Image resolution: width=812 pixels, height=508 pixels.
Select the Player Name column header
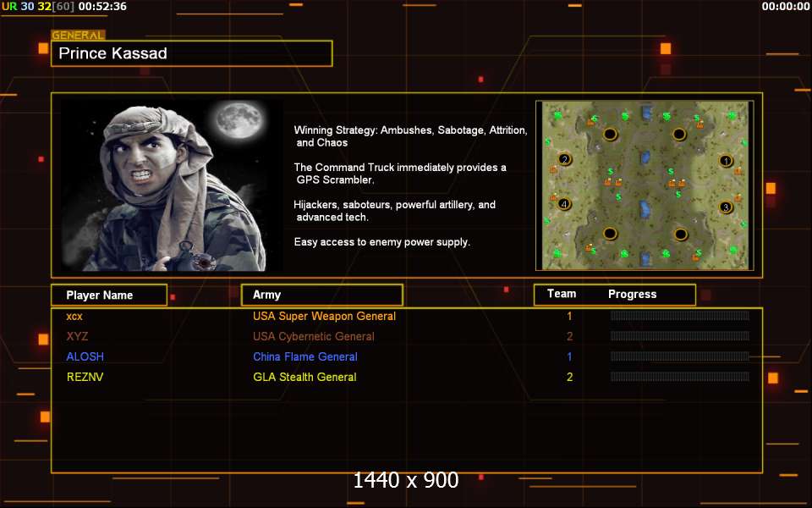[x=107, y=295]
